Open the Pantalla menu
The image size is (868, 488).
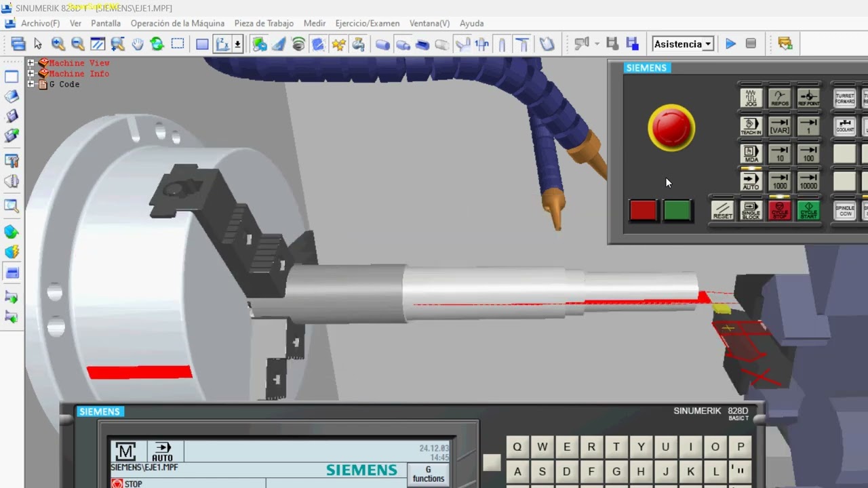[x=106, y=23]
